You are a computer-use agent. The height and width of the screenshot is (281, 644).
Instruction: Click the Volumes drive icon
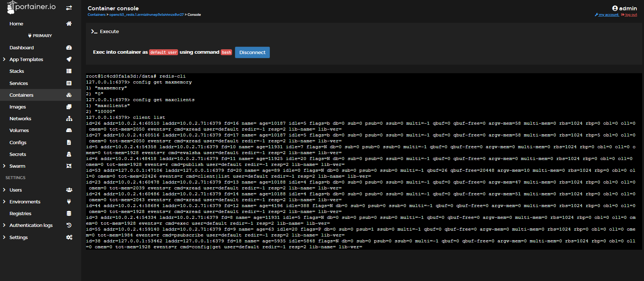(69, 130)
